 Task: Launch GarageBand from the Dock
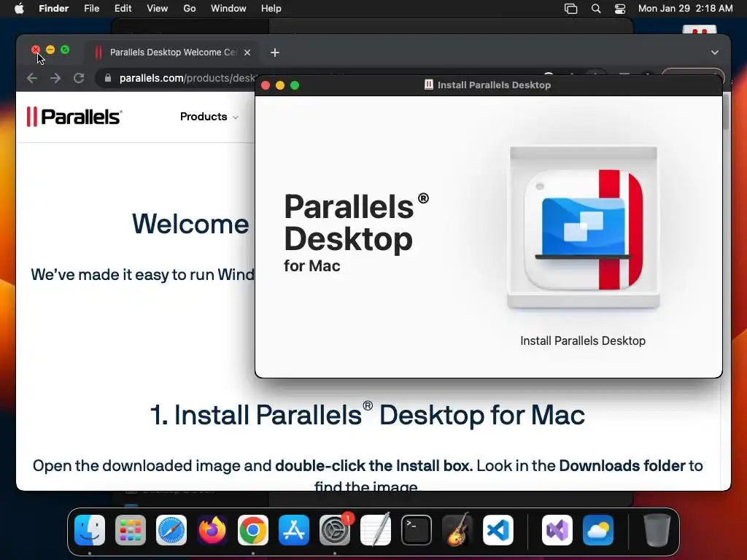(x=457, y=530)
